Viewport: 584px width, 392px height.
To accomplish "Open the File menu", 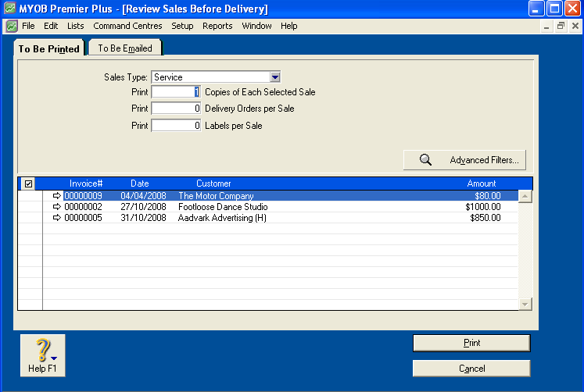I will click(x=28, y=26).
